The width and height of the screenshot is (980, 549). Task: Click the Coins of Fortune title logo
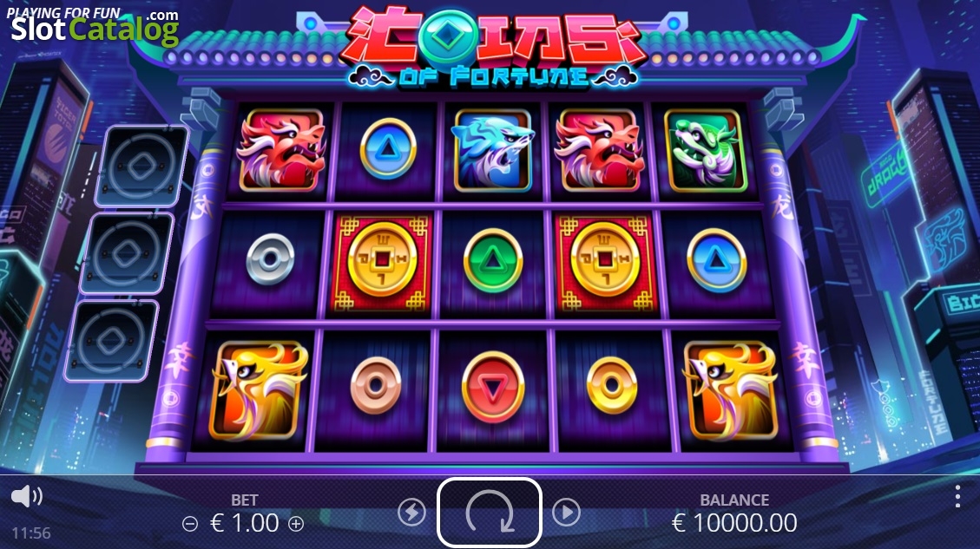tap(493, 47)
